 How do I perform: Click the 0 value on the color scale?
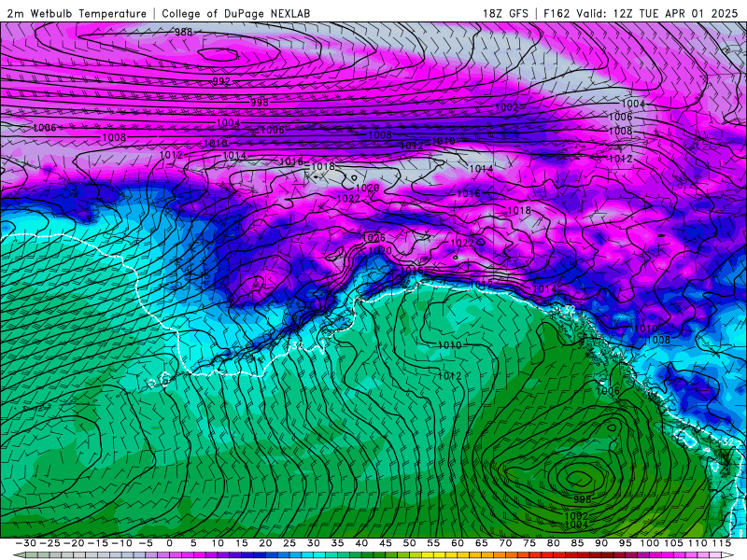pyautogui.click(x=170, y=543)
